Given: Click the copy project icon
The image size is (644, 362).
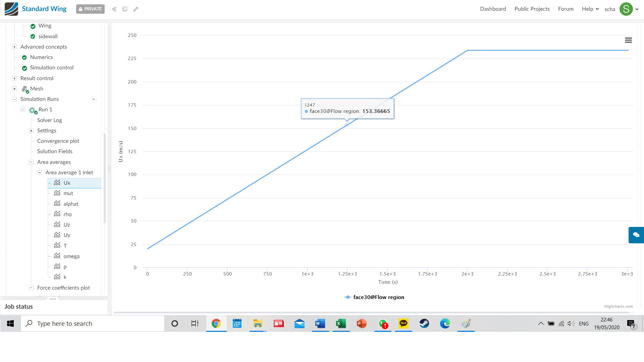Looking at the screenshot, I should pyautogui.click(x=125, y=9).
